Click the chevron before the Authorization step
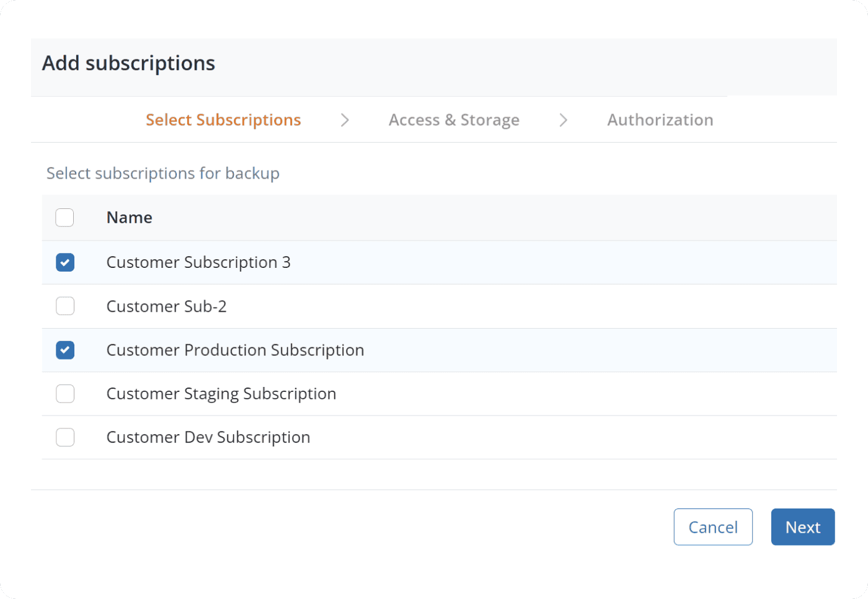 click(563, 120)
